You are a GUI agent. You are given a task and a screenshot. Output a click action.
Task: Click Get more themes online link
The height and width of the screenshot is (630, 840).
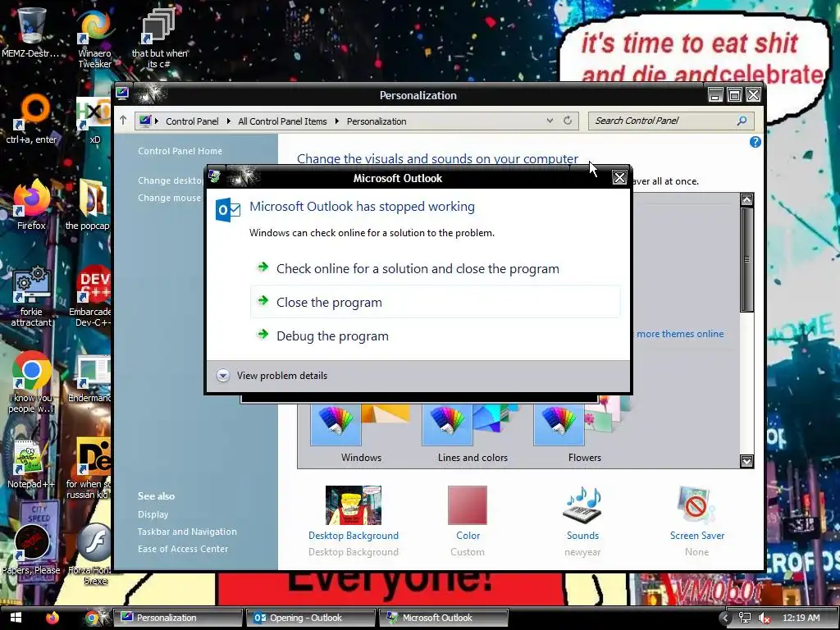point(679,334)
